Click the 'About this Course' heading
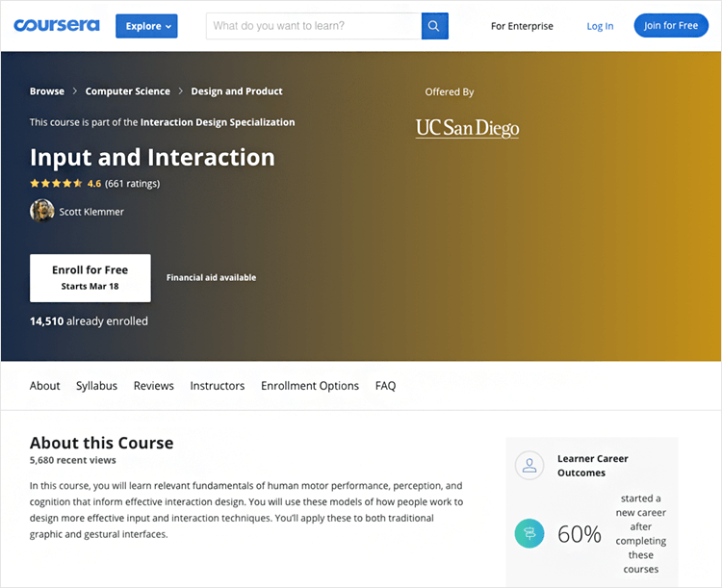 [x=102, y=443]
